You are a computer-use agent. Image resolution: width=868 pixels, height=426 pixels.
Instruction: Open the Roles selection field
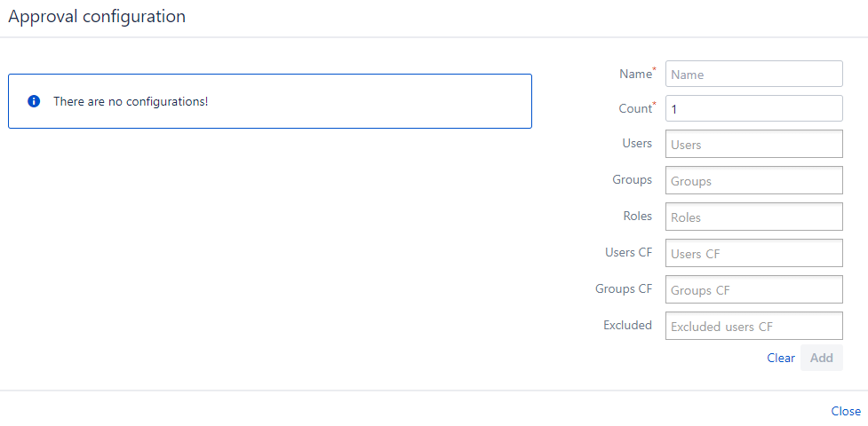754,217
